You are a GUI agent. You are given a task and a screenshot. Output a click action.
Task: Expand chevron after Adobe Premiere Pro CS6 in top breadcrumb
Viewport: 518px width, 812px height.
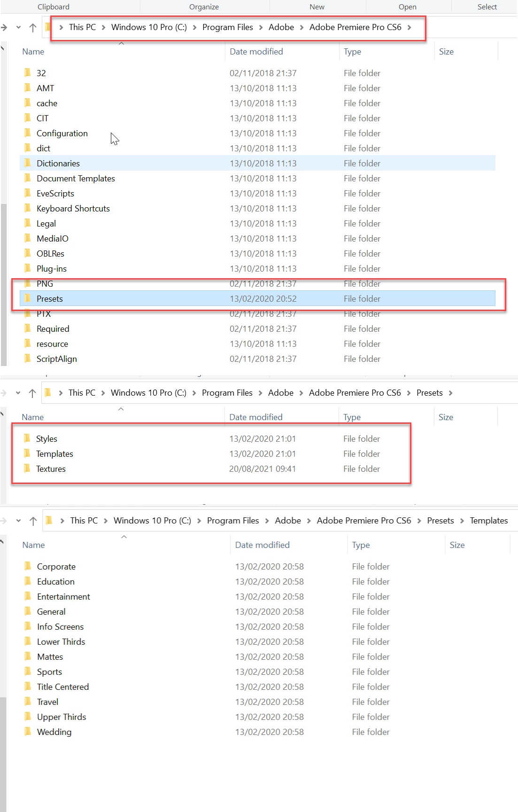click(410, 27)
